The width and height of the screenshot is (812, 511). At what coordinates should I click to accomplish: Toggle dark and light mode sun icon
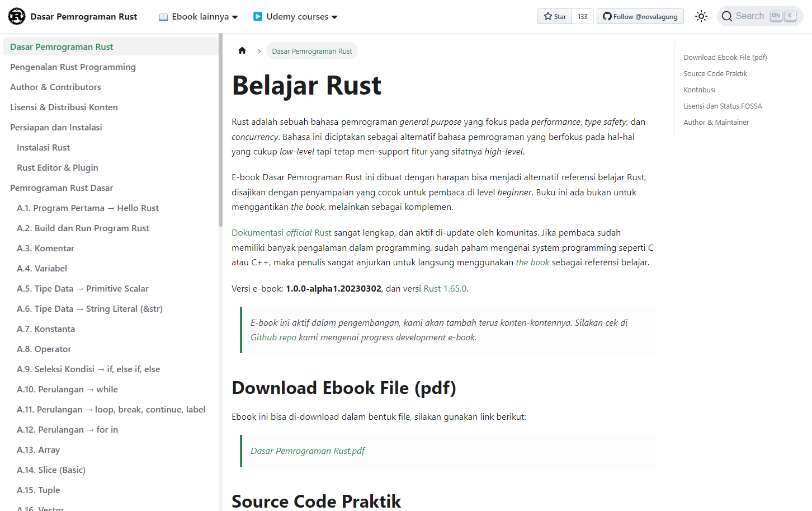(x=701, y=16)
